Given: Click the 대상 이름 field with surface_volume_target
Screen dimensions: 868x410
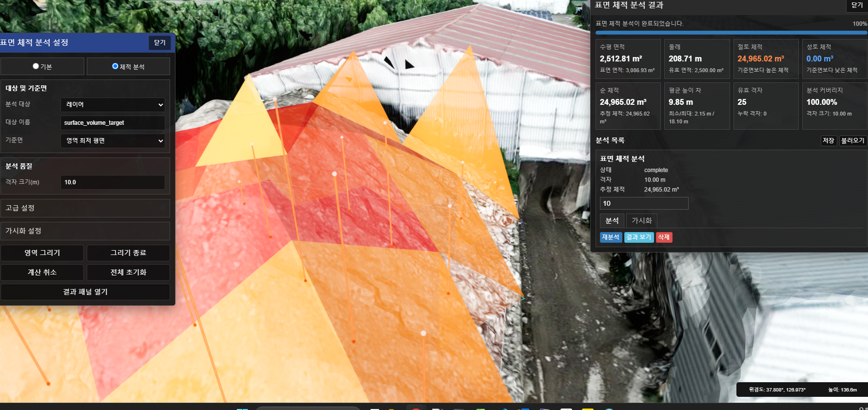Looking at the screenshot, I should tap(113, 122).
